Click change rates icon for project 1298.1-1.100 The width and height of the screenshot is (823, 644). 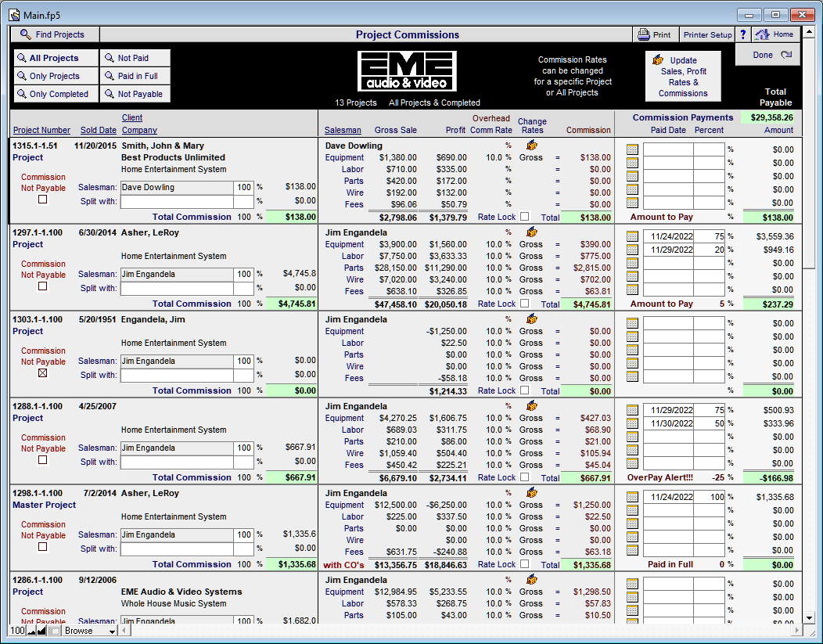coord(532,492)
